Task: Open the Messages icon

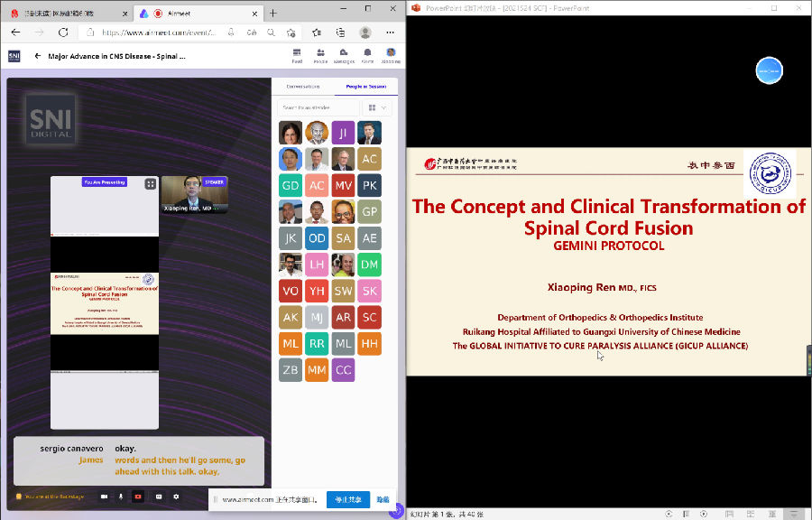Action: (x=344, y=55)
